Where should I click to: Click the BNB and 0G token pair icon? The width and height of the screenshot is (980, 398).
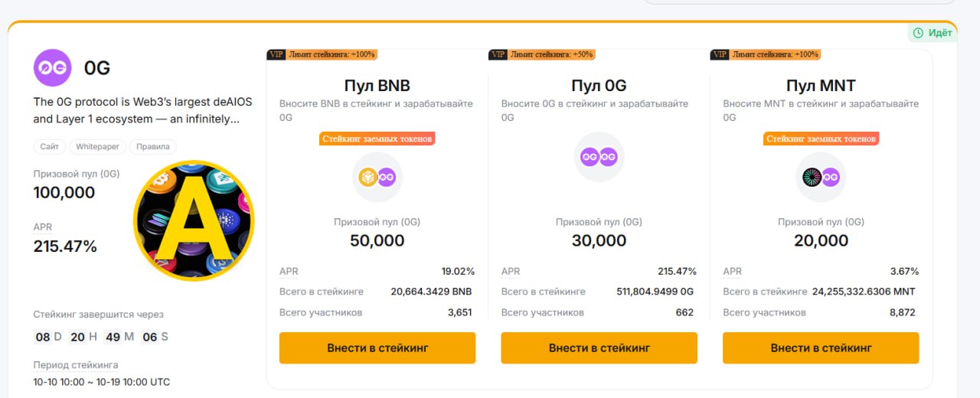(x=377, y=178)
